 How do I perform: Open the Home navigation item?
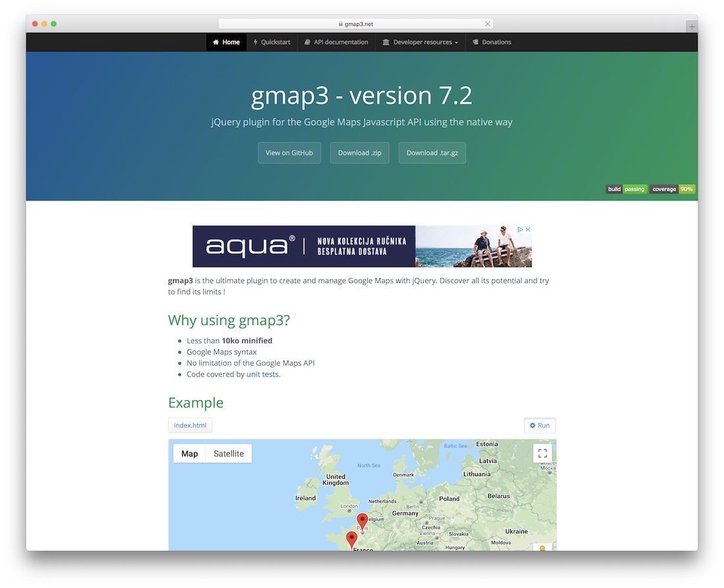coord(226,42)
